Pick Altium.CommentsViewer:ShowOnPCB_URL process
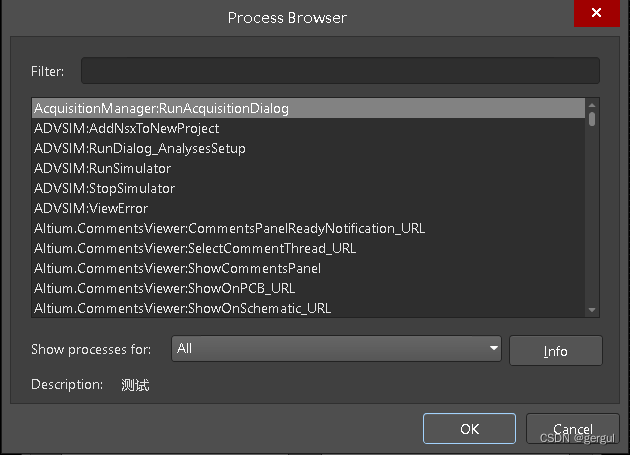 [308, 288]
